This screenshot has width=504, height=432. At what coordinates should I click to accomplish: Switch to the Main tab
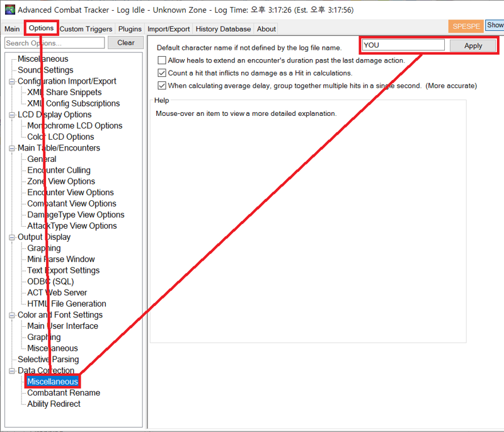click(12, 29)
